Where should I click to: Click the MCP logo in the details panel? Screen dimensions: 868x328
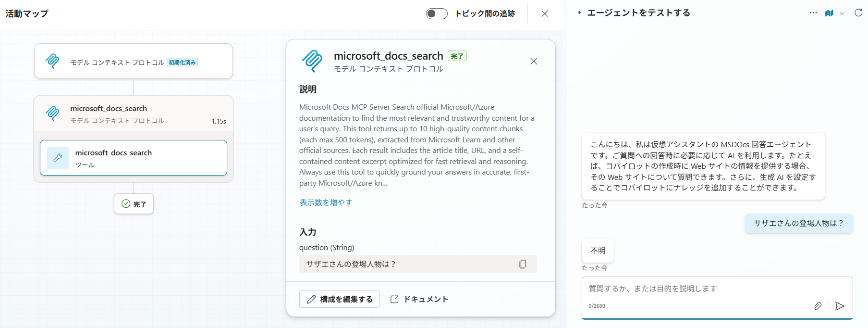[312, 61]
